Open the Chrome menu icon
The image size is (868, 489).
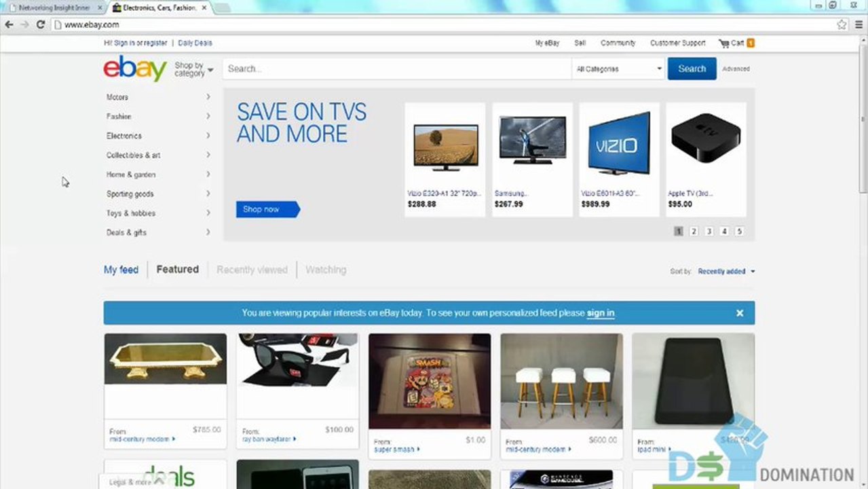pyautogui.click(x=858, y=24)
